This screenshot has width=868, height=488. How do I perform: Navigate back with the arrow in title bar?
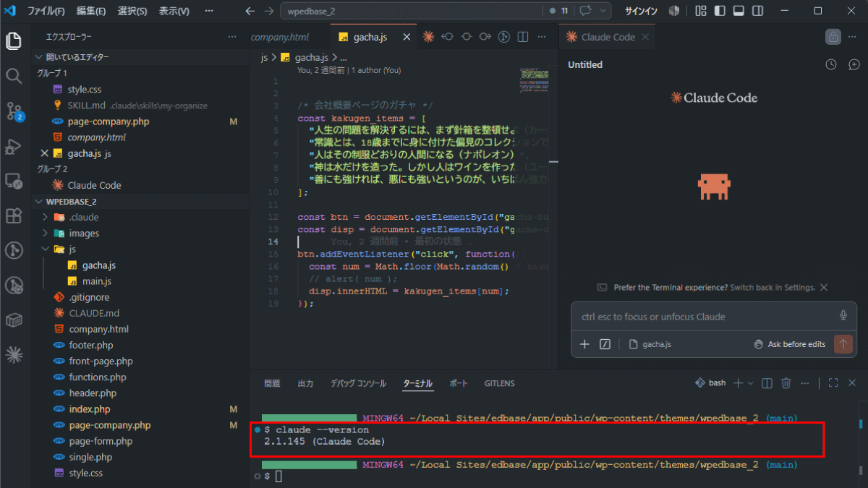coord(250,11)
